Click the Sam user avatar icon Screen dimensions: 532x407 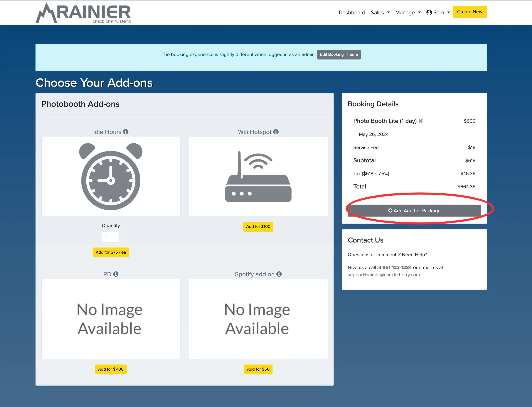pos(429,12)
